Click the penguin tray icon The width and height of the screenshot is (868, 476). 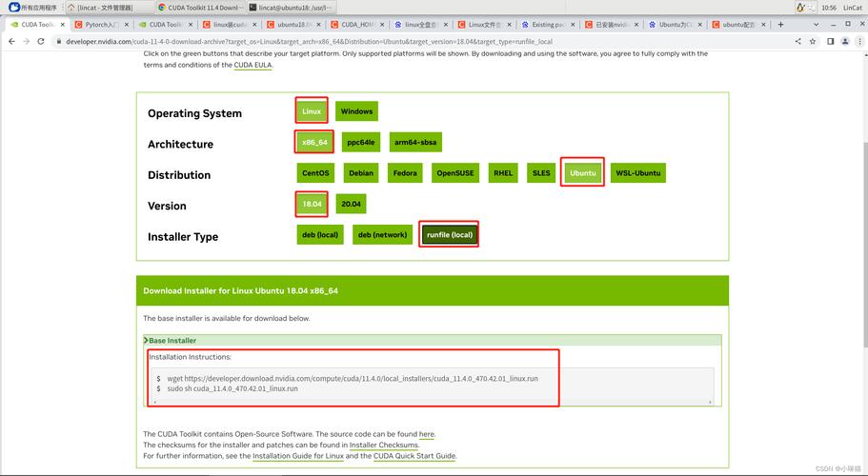click(x=800, y=8)
